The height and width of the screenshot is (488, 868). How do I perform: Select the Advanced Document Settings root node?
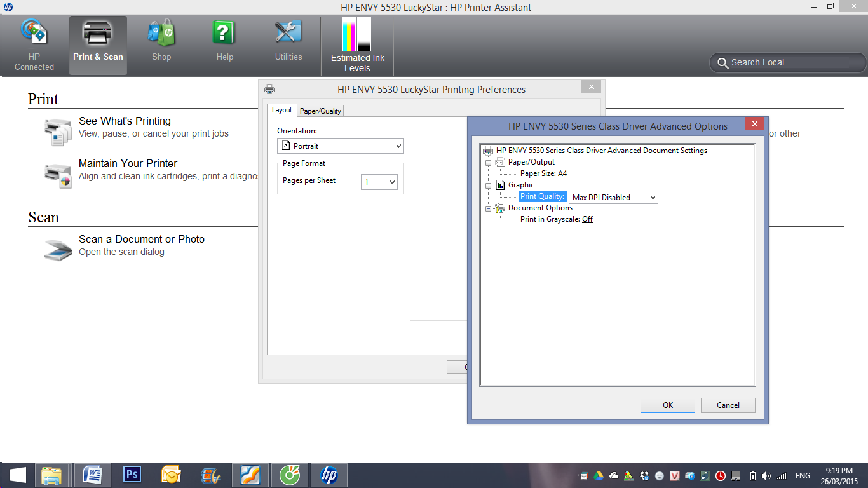click(x=601, y=151)
